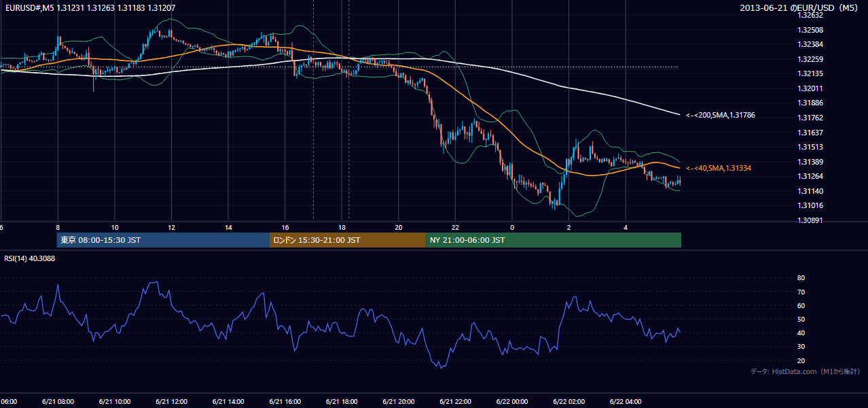Click price axis value 1.31762

[810, 118]
